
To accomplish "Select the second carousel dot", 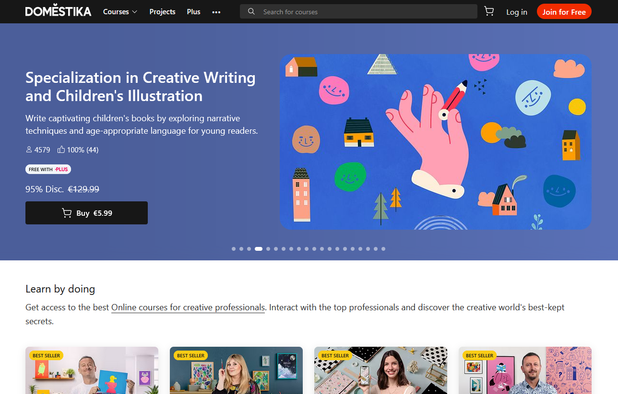I will point(241,249).
